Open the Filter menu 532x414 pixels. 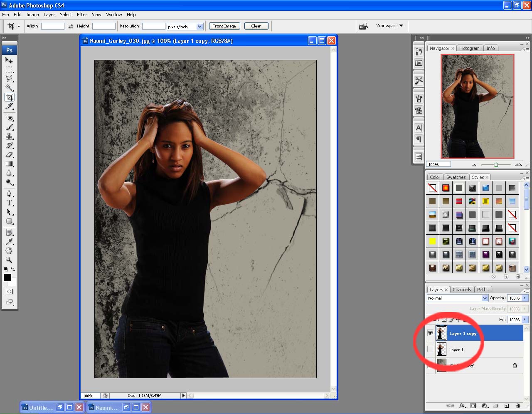pos(82,15)
